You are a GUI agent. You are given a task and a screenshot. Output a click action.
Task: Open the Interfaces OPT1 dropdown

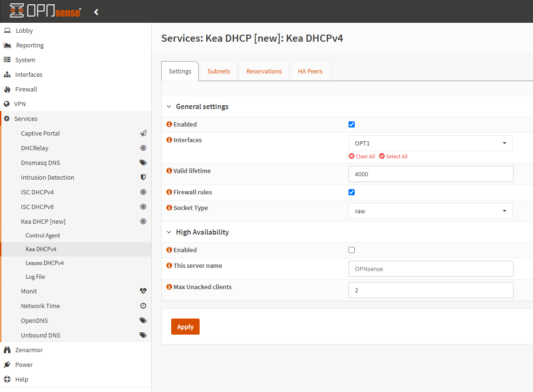431,143
